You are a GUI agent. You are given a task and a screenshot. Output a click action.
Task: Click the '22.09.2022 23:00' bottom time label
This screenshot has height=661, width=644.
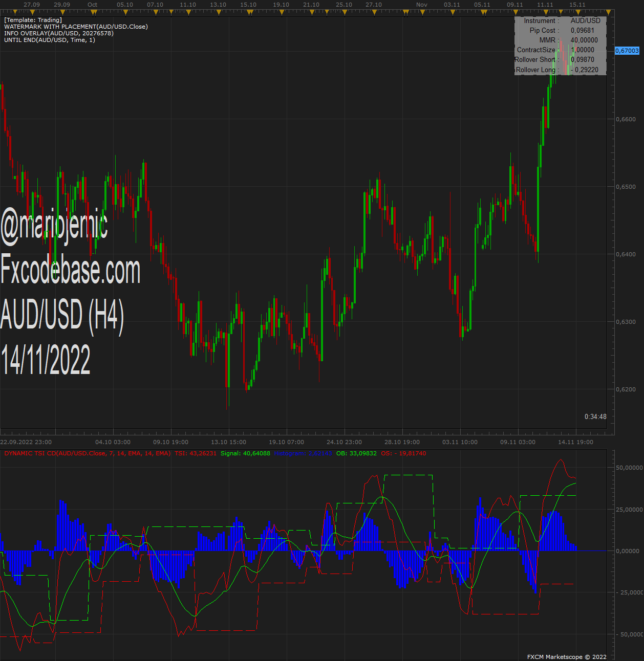pyautogui.click(x=26, y=442)
